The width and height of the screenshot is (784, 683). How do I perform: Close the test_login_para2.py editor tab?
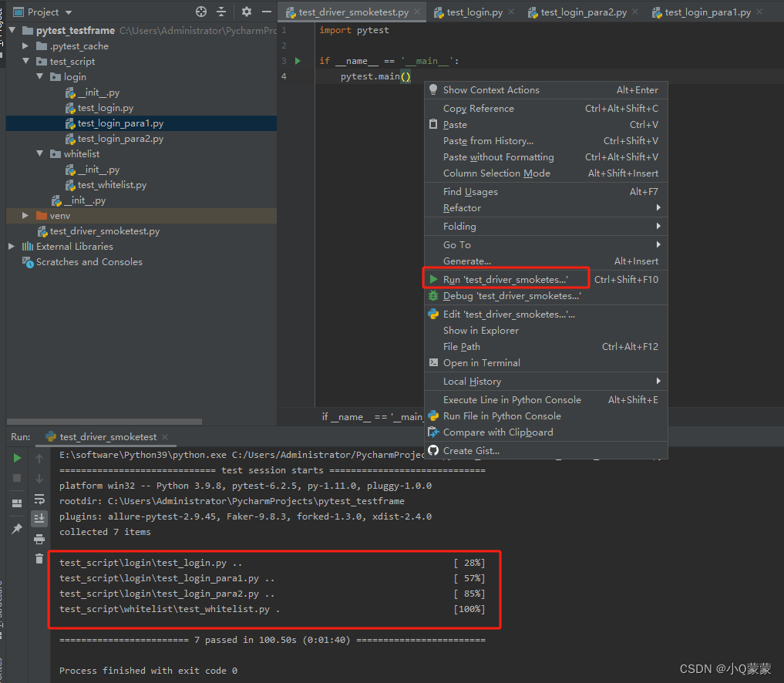[x=635, y=12]
